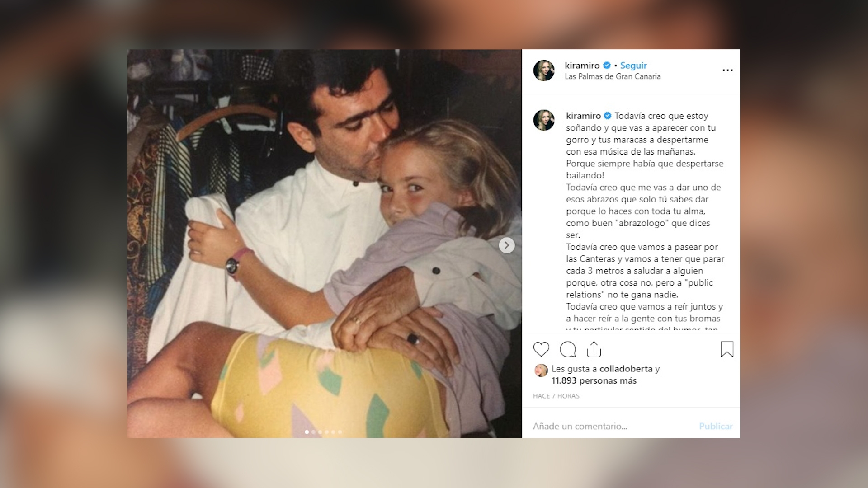This screenshot has width=868, height=488.
Task: Like the post with the heart icon
Action: pos(541,349)
